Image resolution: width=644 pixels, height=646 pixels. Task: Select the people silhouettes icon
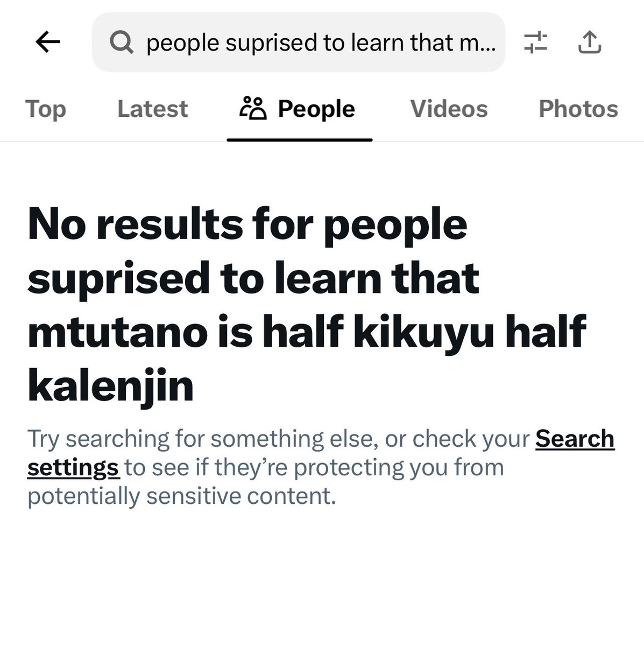(253, 108)
